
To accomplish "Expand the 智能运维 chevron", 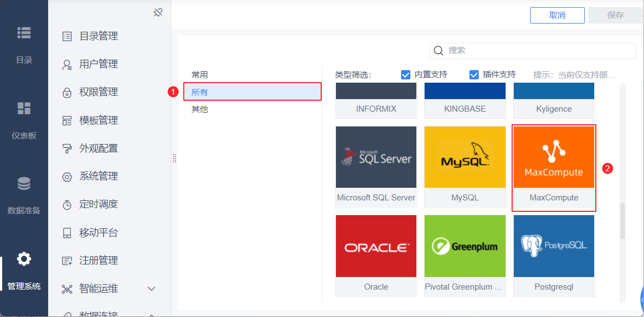I will coord(152,289).
